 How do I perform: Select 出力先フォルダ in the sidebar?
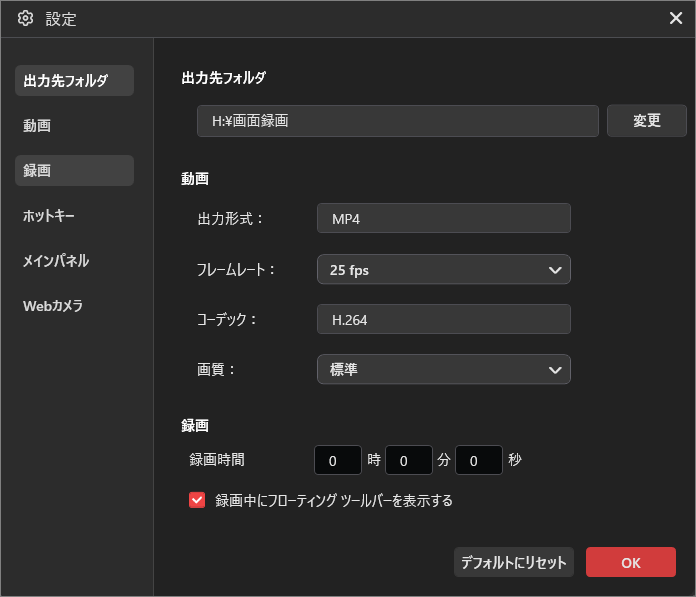74,80
